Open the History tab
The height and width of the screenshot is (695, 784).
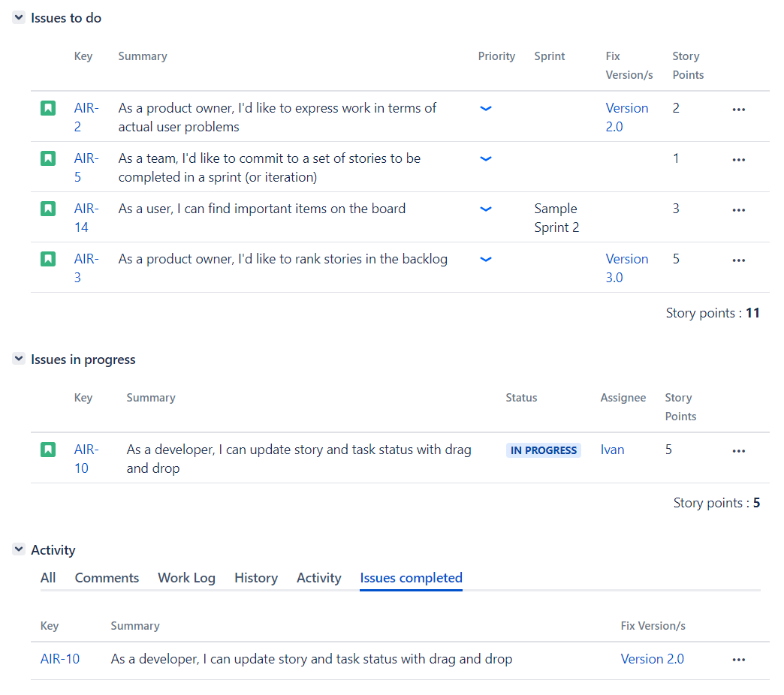tap(255, 578)
